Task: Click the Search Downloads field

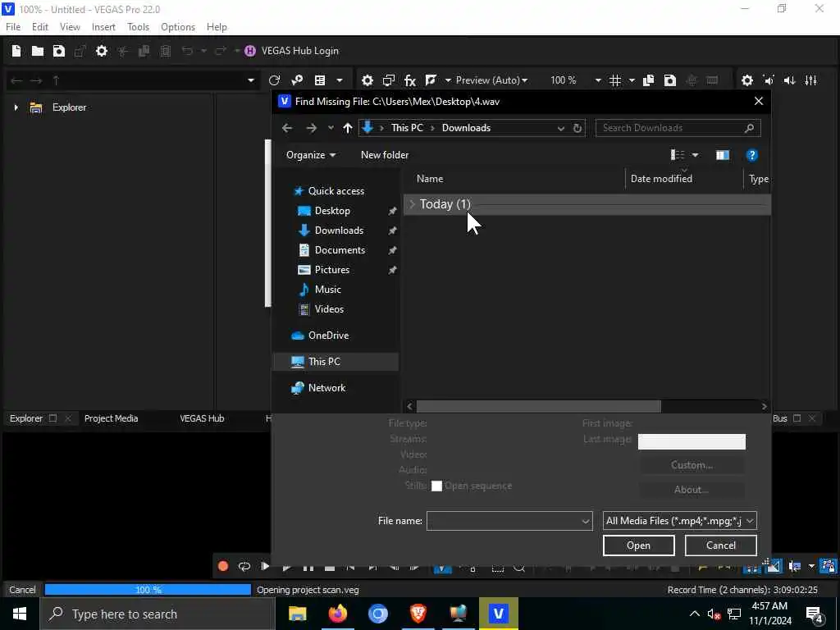Action: coord(678,128)
